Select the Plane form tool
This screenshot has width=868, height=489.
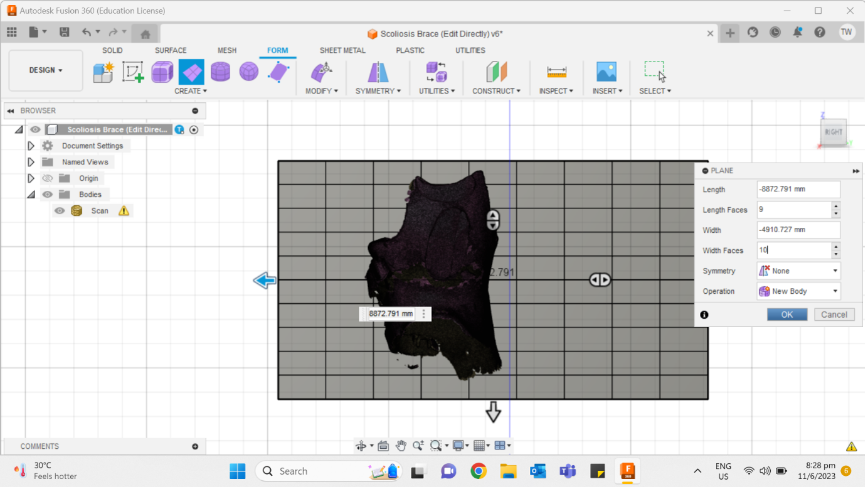click(191, 72)
